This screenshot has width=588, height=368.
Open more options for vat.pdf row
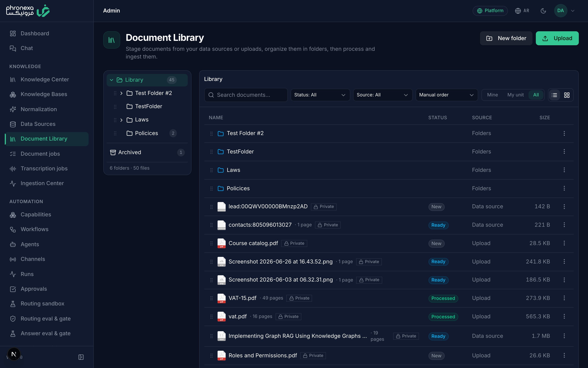coord(564,316)
